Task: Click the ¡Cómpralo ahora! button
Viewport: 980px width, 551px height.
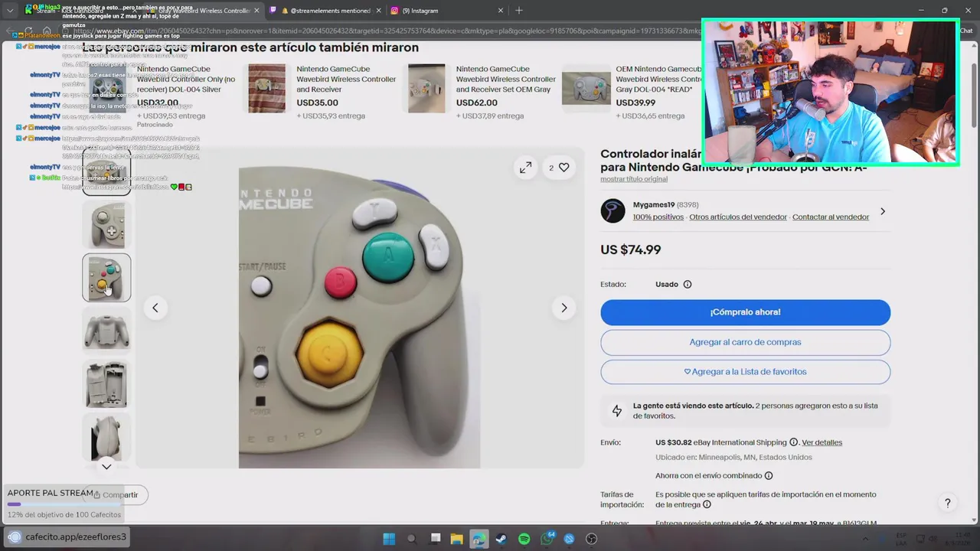Action: (x=745, y=312)
